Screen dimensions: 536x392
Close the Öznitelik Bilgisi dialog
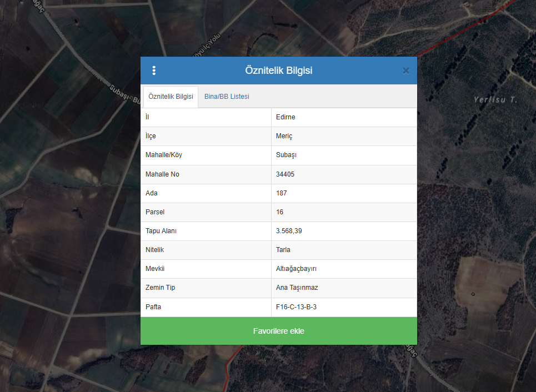[x=405, y=71]
